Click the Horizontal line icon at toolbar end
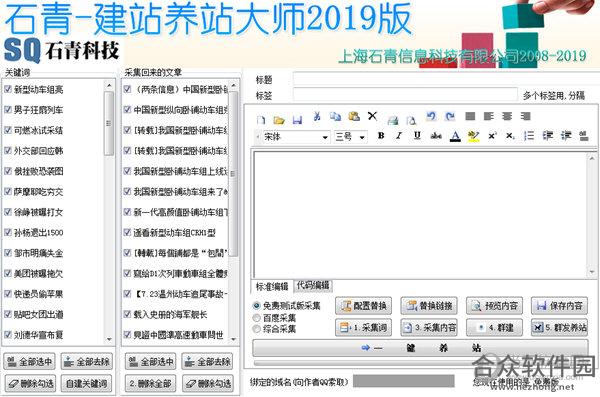Screen dimensions: 600x397 584,136
